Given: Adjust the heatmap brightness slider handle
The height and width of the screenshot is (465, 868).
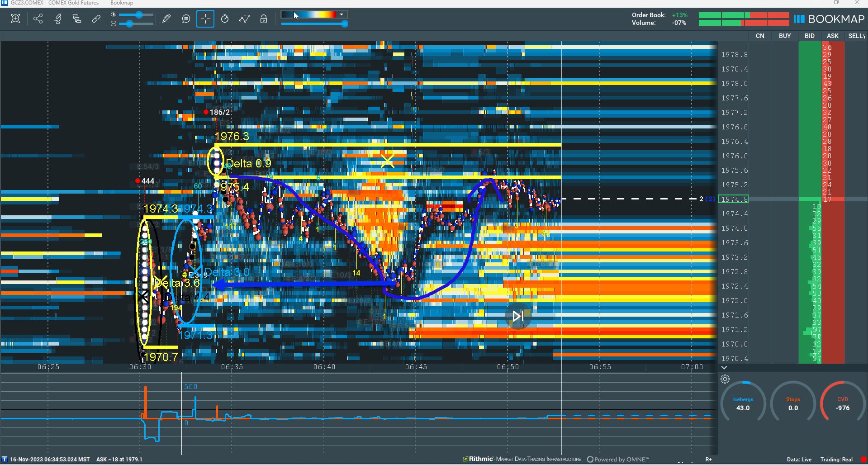Looking at the screenshot, I should coord(139,15).
